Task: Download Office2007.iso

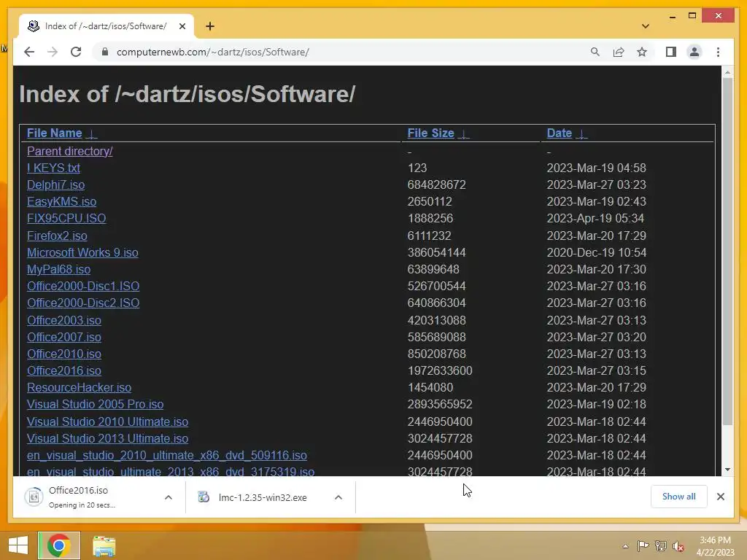Action: pyautogui.click(x=64, y=337)
